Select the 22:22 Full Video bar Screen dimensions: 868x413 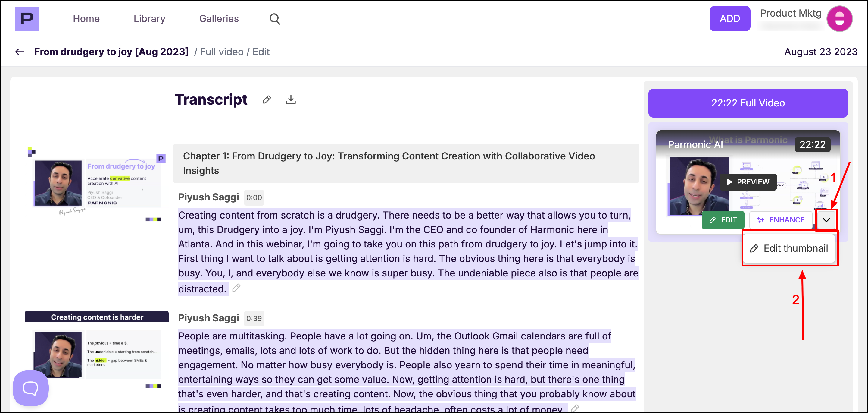[748, 103]
